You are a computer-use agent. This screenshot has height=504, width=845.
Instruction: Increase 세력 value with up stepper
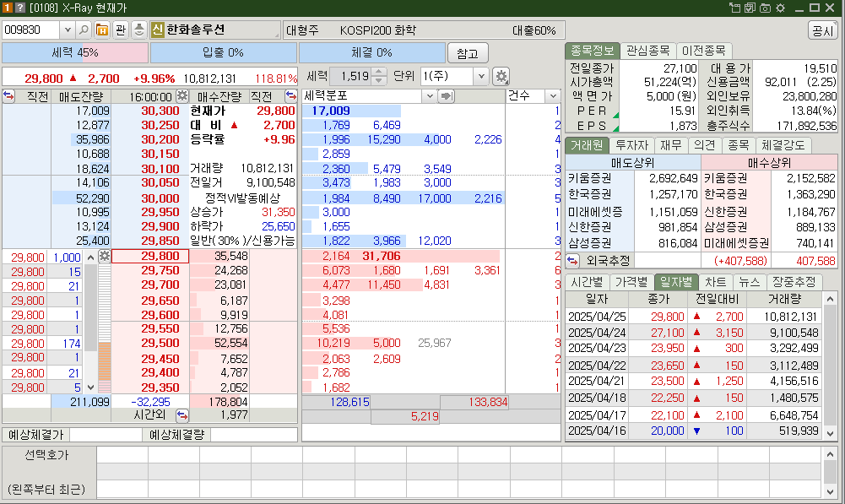coord(379,73)
